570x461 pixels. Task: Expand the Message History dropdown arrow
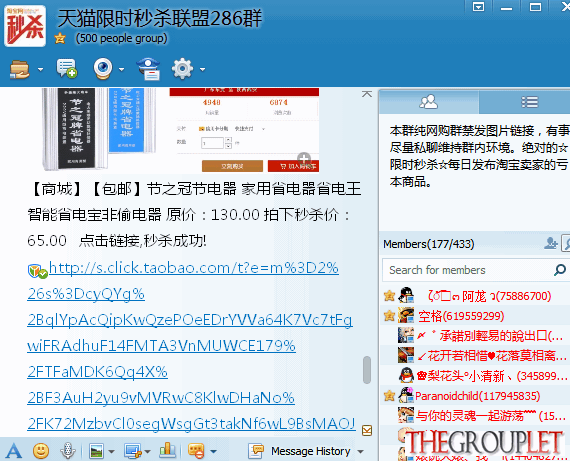[x=360, y=452]
